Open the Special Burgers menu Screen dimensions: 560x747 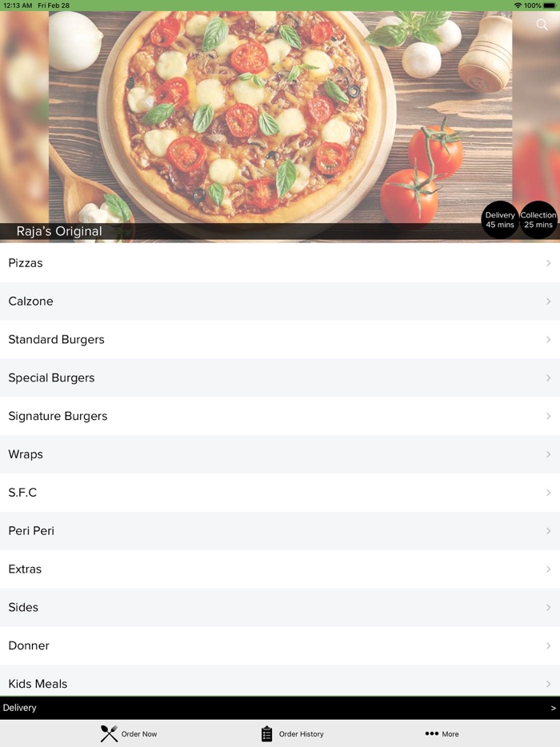coord(280,377)
